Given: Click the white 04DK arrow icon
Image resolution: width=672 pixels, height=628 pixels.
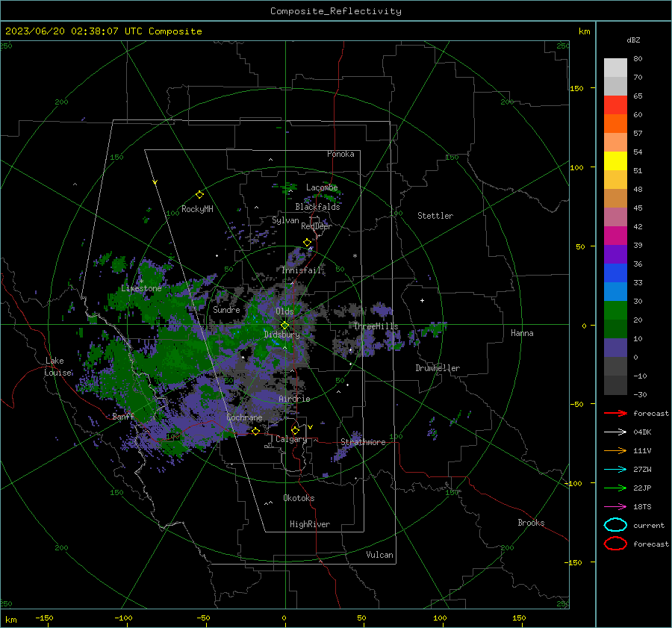Looking at the screenshot, I should tap(615, 432).
